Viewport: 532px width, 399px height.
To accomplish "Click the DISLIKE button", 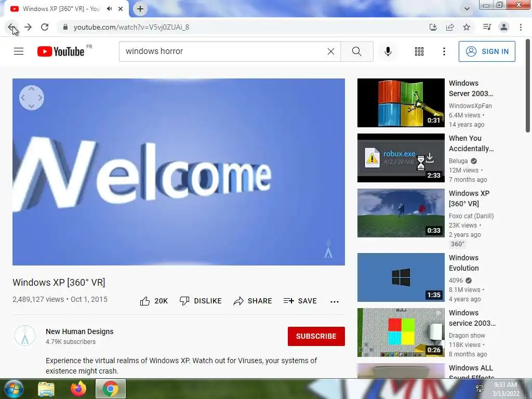I will tap(201, 301).
